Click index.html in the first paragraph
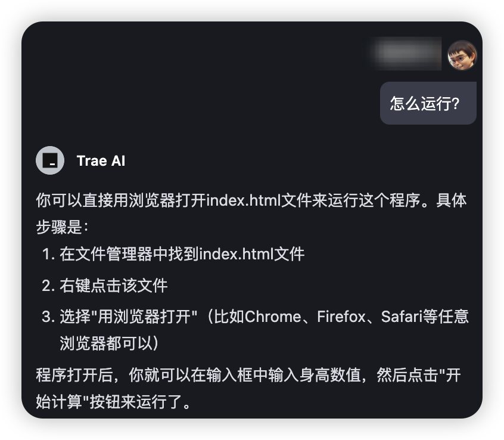504x440 pixels. (x=243, y=200)
